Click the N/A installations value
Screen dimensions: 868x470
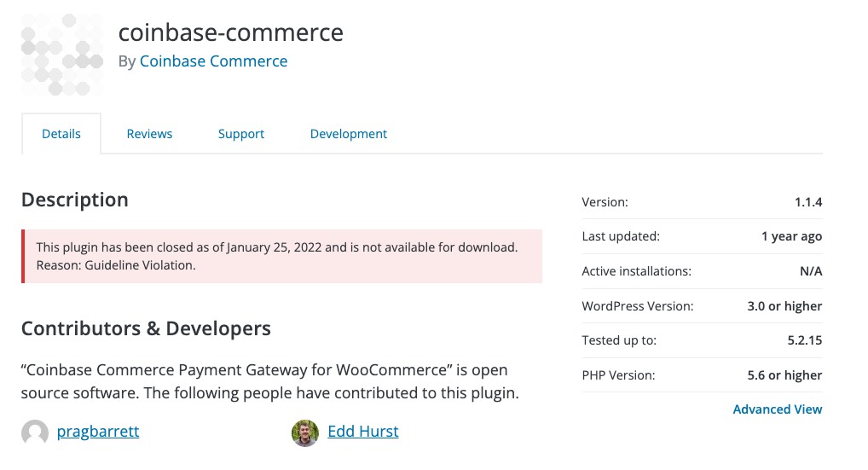(811, 271)
